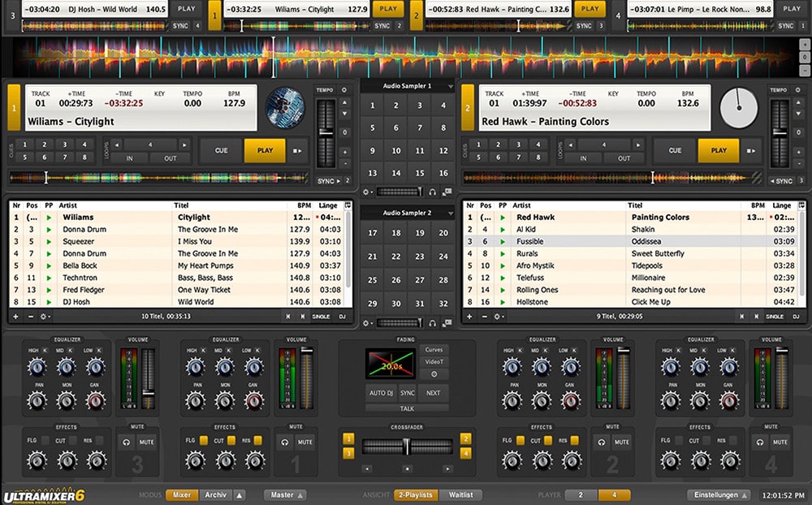Activate the TALK function

[407, 408]
